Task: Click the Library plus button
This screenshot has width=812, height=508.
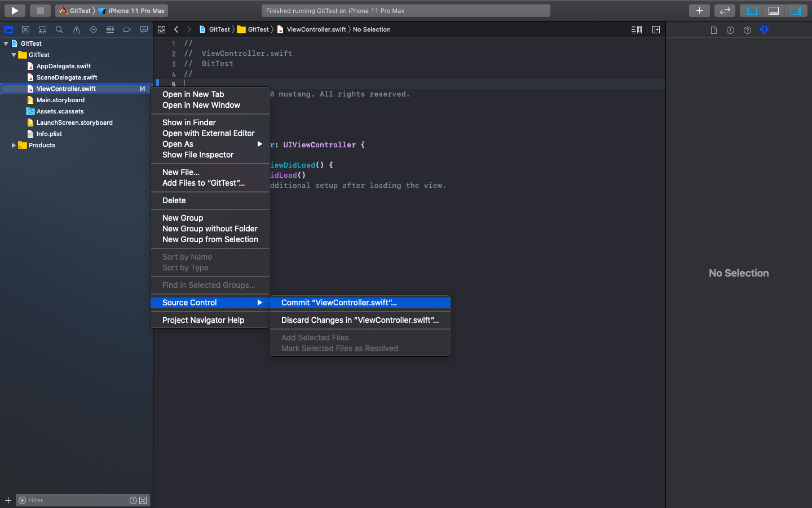Action: [699, 10]
